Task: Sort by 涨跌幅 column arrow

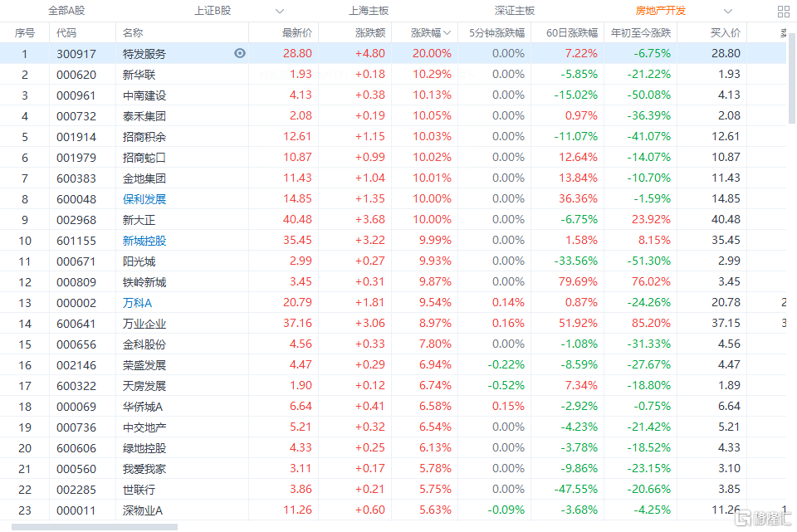Action: tap(447, 33)
